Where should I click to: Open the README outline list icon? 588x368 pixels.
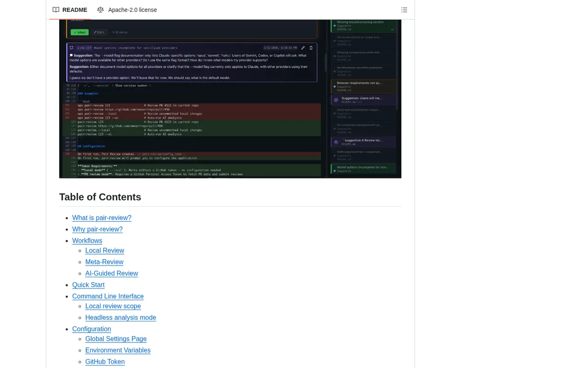(404, 10)
